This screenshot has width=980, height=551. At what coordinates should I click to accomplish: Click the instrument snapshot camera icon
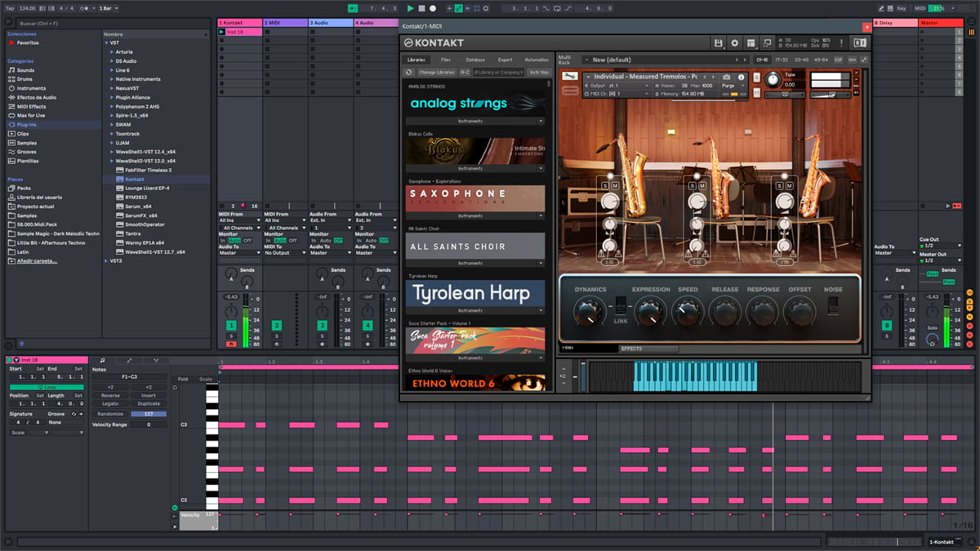[x=727, y=77]
